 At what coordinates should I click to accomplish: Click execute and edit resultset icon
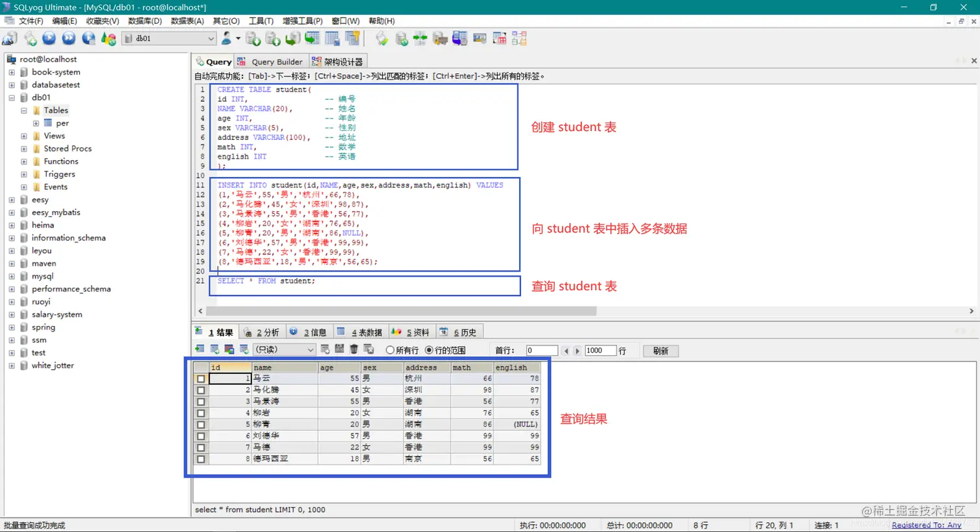tap(89, 39)
